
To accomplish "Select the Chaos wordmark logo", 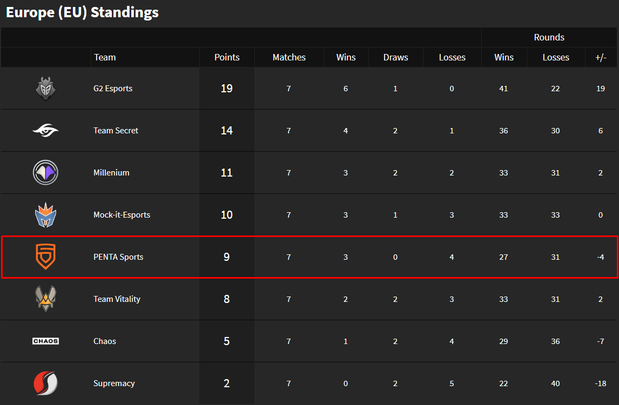I will coord(45,341).
